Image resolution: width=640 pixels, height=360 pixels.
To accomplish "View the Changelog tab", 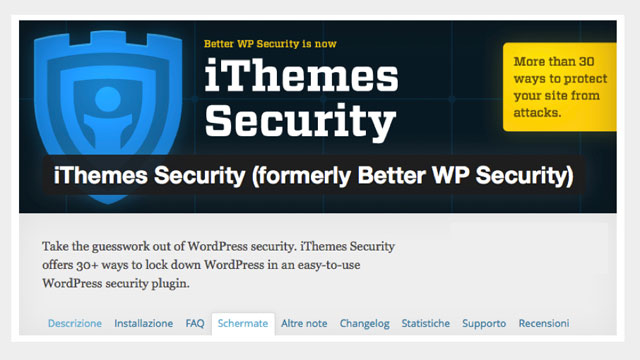I will [364, 324].
